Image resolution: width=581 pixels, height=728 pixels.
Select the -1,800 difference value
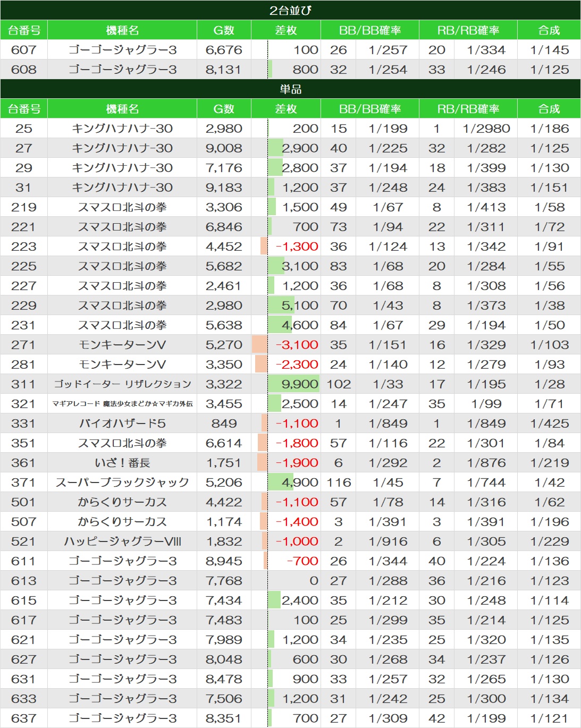coord(297,443)
